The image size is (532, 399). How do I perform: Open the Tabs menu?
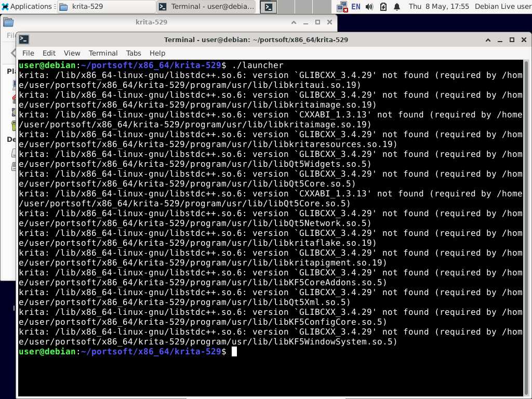click(x=134, y=54)
